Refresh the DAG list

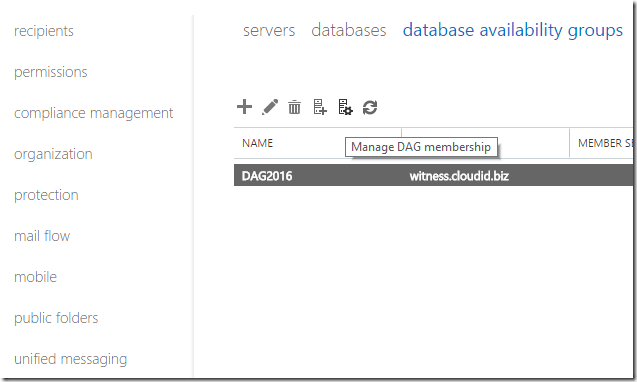click(370, 108)
